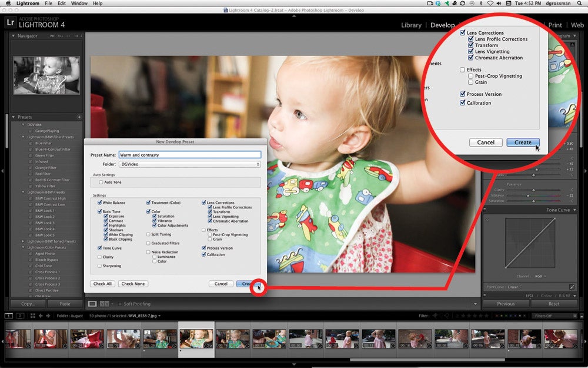588x368 pixels.
Task: Collapse the Tone Curve panel
Action: pyautogui.click(x=574, y=210)
